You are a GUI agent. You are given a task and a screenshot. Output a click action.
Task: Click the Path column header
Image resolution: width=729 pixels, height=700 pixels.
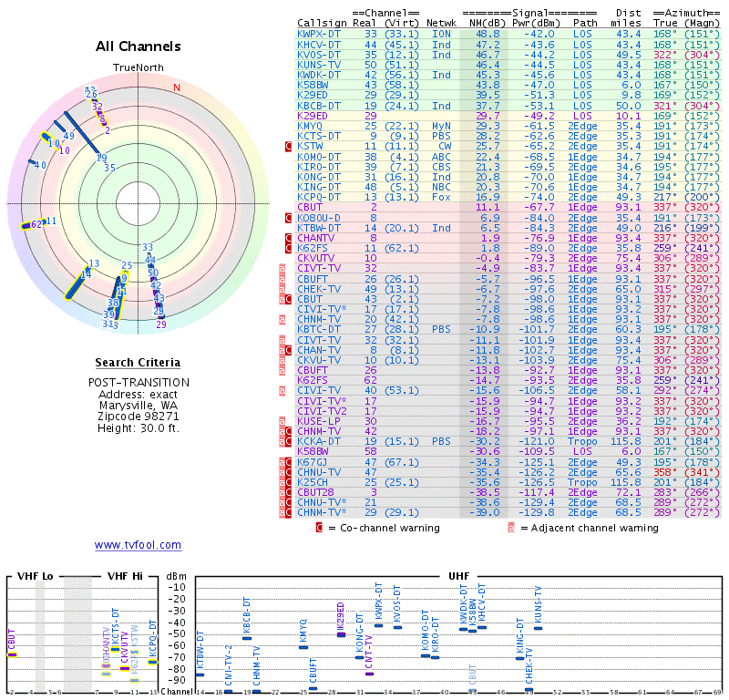point(585,23)
